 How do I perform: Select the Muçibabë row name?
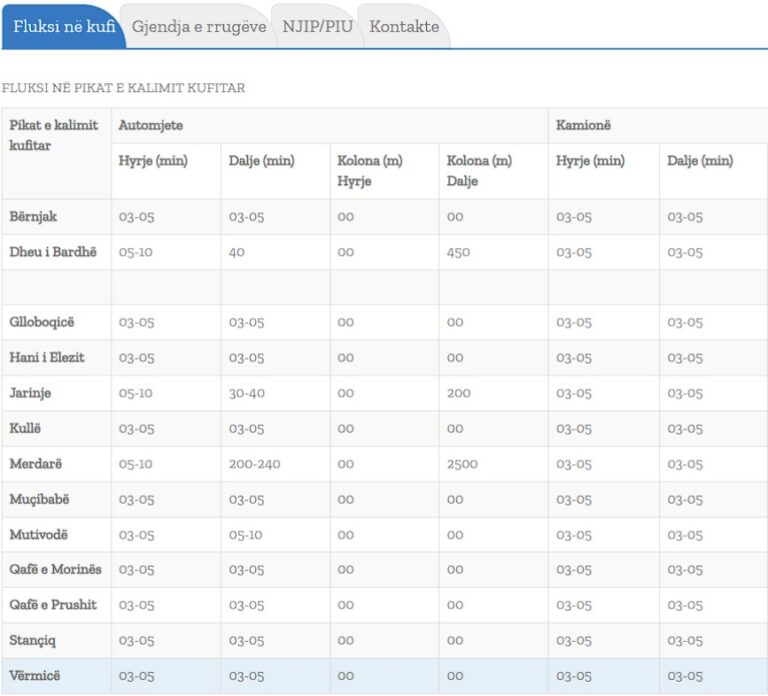coord(39,500)
